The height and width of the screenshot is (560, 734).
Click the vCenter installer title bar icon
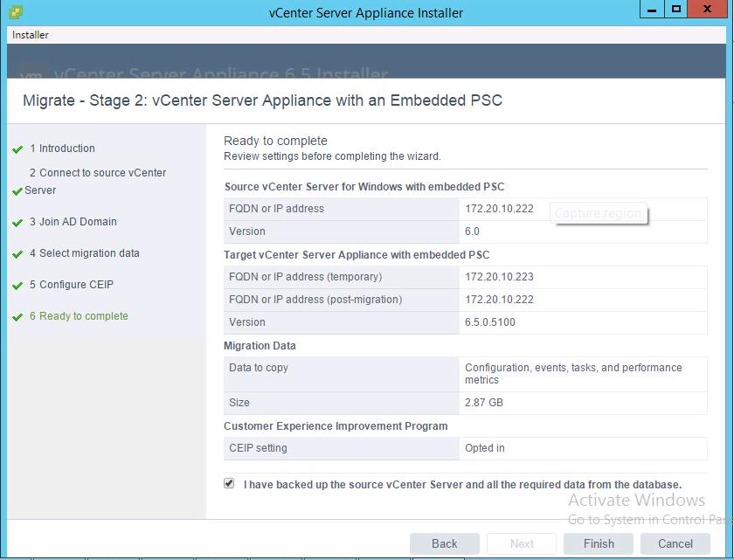point(16,12)
